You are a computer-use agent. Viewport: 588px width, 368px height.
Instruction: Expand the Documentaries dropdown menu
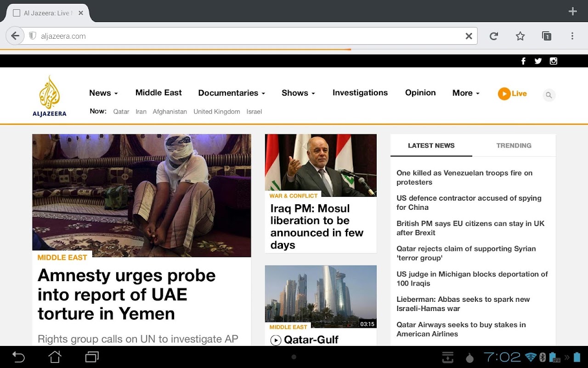tap(232, 93)
